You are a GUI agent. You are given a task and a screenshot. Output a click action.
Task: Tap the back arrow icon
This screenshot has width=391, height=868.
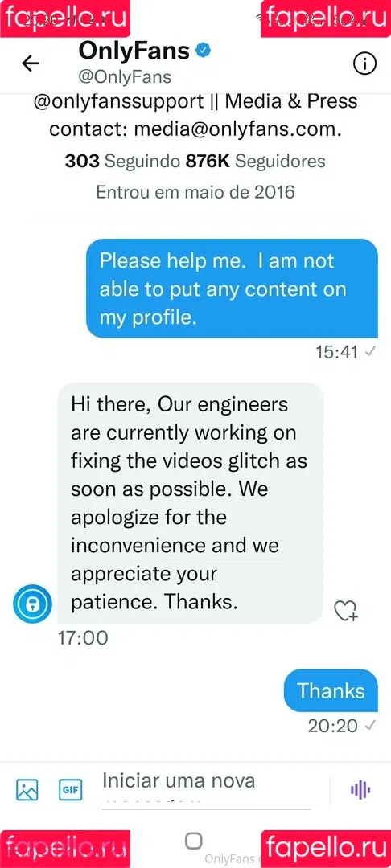[31, 63]
